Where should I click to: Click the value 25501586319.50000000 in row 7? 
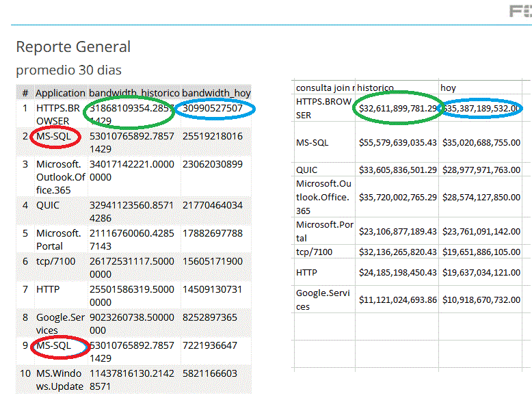point(132,296)
